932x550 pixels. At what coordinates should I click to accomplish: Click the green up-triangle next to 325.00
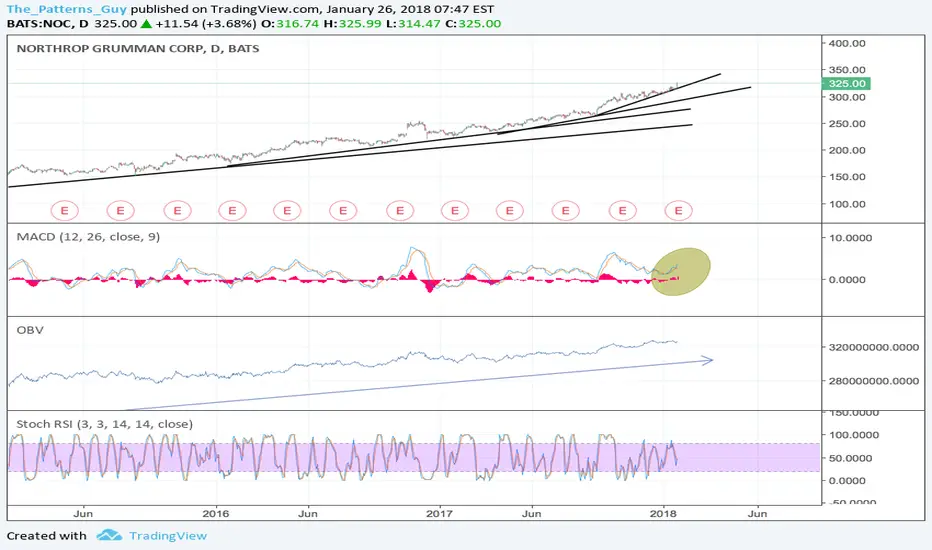[x=146, y=24]
